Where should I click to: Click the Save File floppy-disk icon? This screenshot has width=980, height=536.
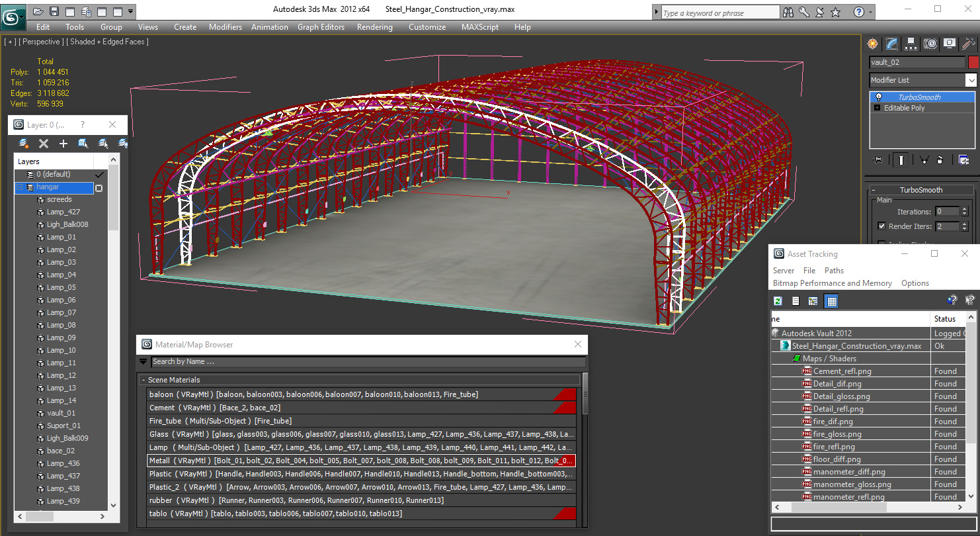point(54,11)
